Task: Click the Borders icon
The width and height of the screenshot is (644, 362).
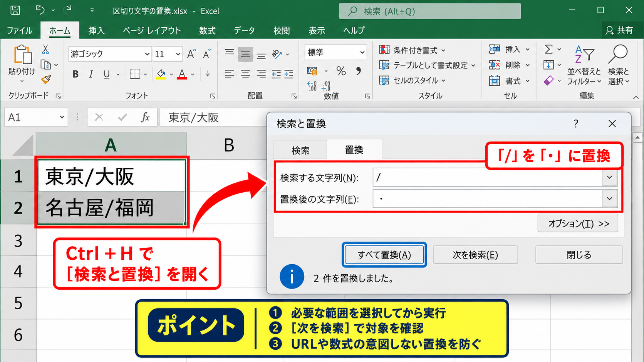Action: point(135,74)
